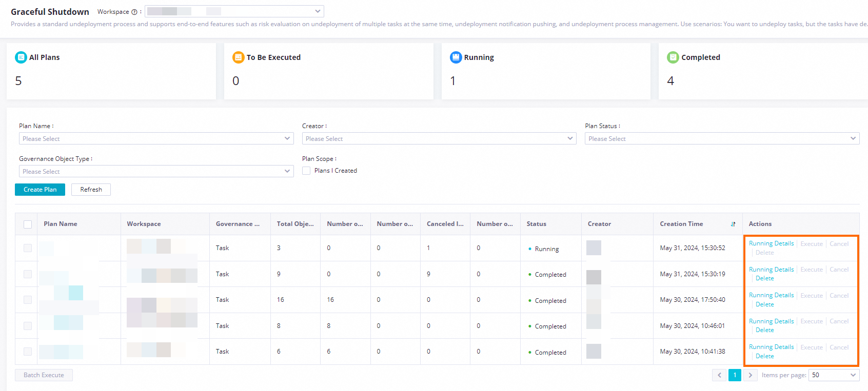The image size is (868, 391).
Task: Delete the plan created May 30, 10:46:01
Action: (764, 330)
